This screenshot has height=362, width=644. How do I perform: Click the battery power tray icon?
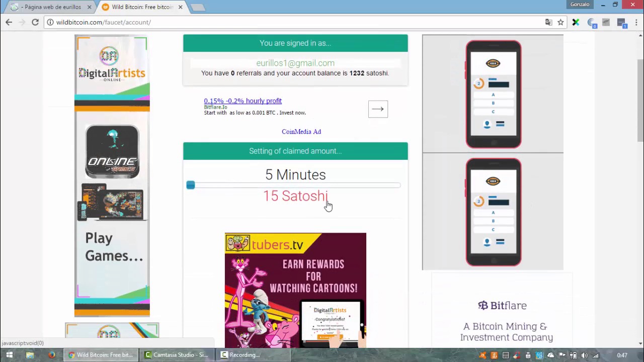[x=573, y=355]
